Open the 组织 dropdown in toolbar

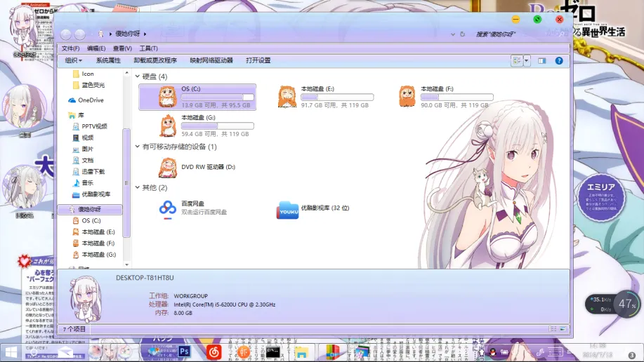point(73,61)
